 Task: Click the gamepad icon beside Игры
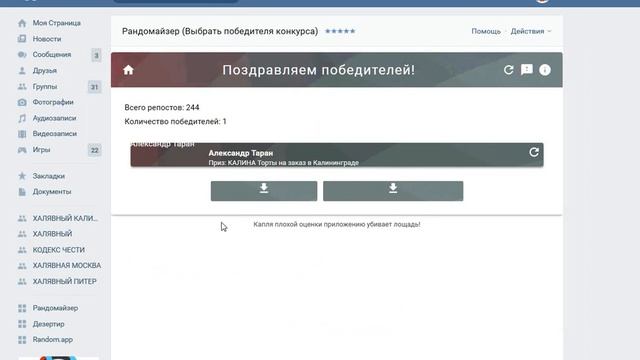click(22, 150)
